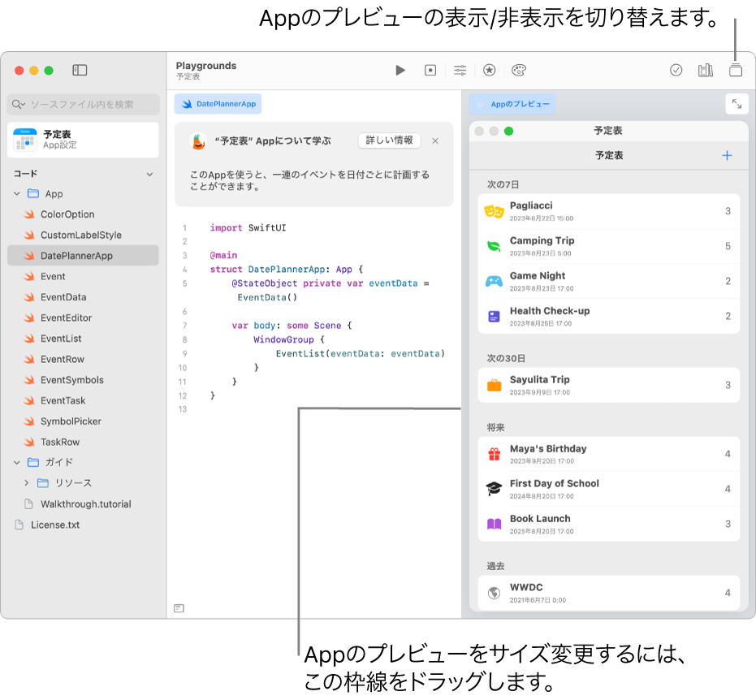Open the search options magnifier dropdown
756x700 pixels.
point(19,104)
